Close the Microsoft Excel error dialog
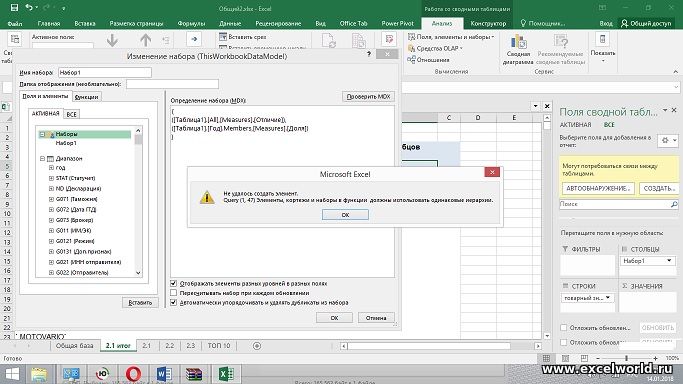The image size is (683, 384). (x=492, y=172)
